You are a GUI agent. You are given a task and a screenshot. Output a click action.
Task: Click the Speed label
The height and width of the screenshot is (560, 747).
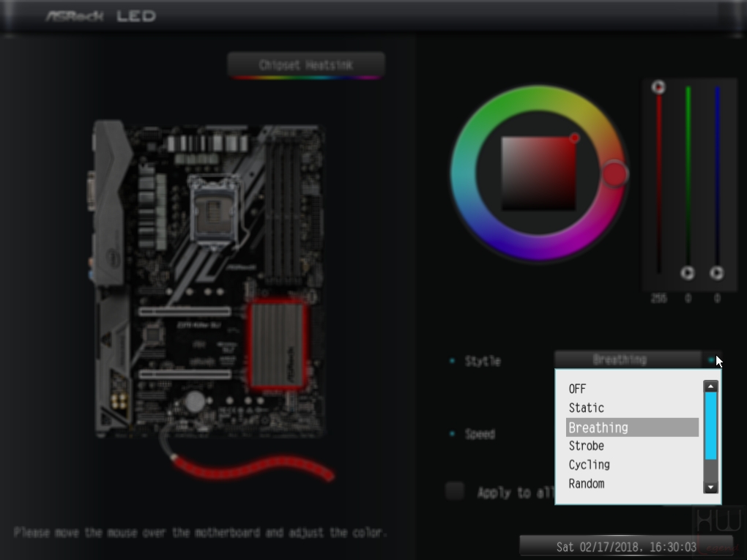(480, 434)
